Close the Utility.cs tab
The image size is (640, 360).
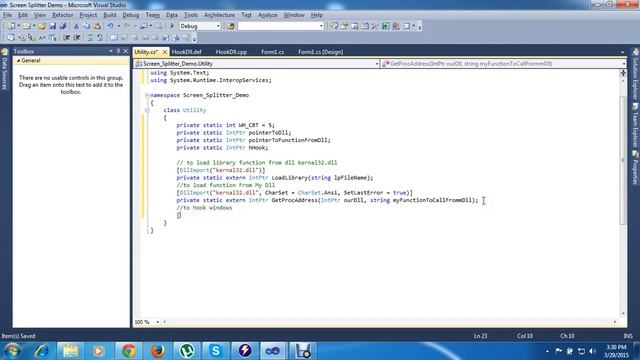(165, 52)
